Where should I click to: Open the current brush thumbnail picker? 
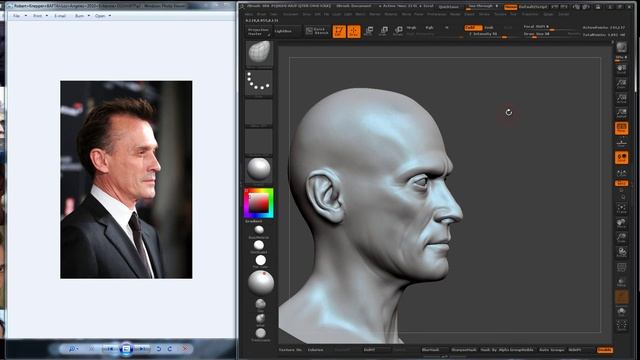[259, 53]
